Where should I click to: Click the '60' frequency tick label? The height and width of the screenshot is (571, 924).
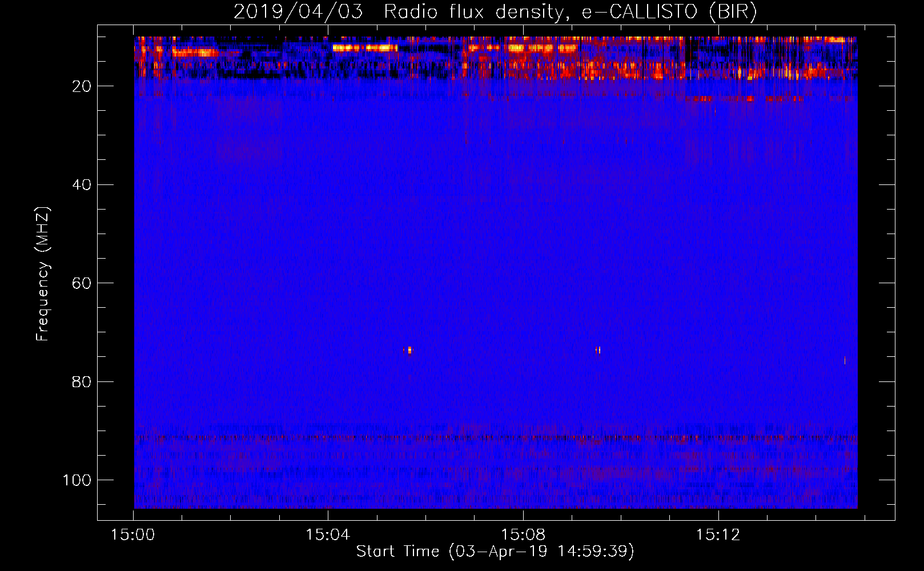[82, 283]
